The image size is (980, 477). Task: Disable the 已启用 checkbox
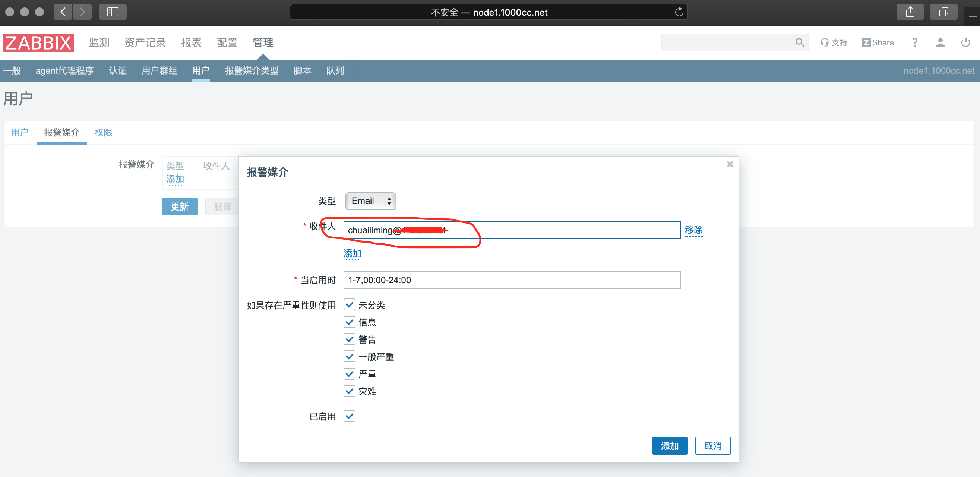click(349, 416)
